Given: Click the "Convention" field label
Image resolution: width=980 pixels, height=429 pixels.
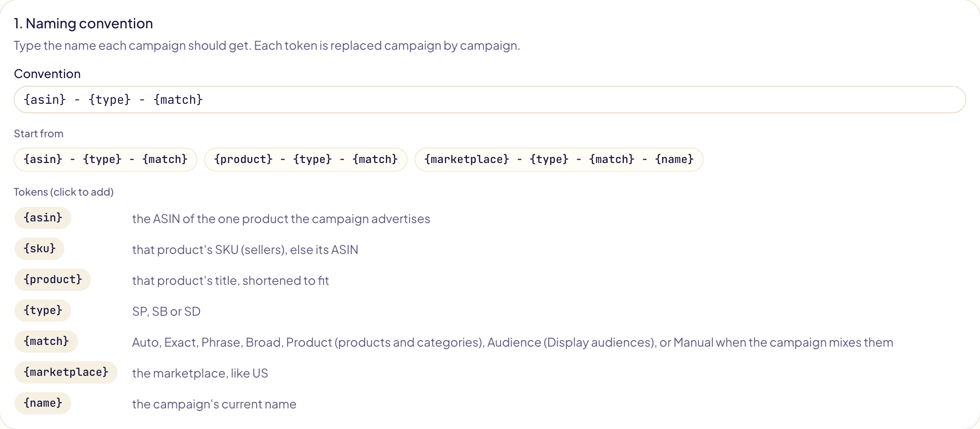Looking at the screenshot, I should pos(47,74).
